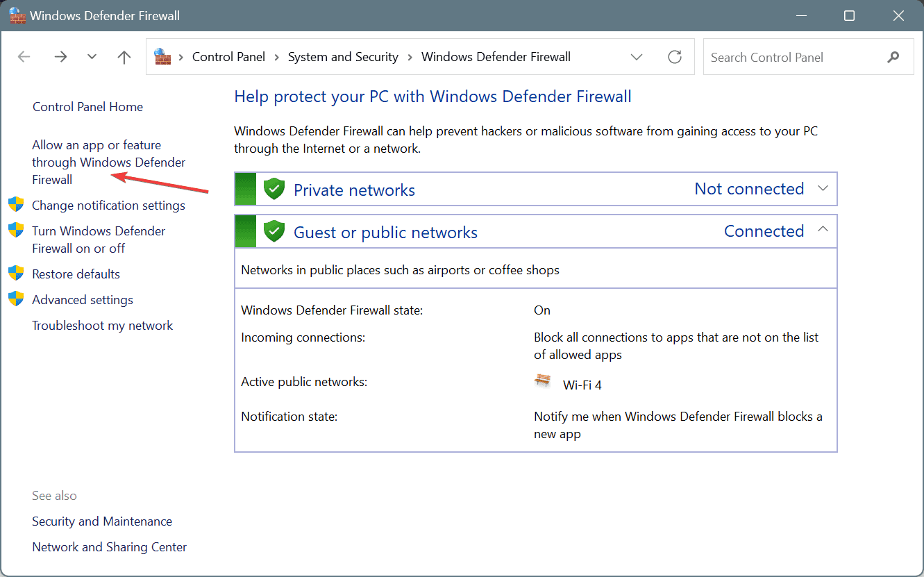Collapse the Guest or public networks section
924x577 pixels.
coord(823,230)
